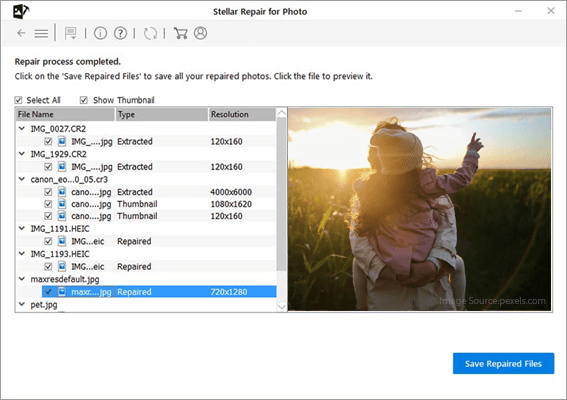
Task: Sort by the Type column header
Action: coord(162,114)
